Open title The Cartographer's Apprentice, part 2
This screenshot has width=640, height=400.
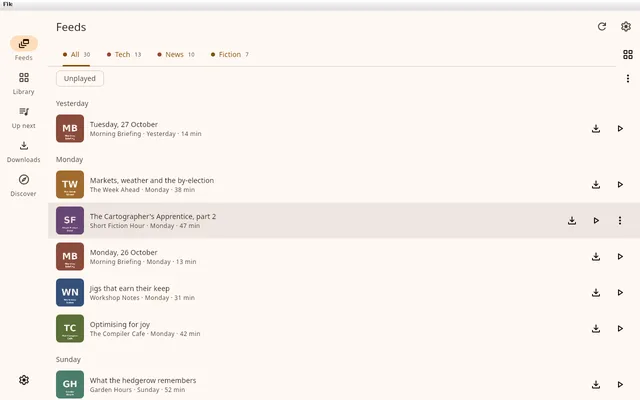[153, 216]
